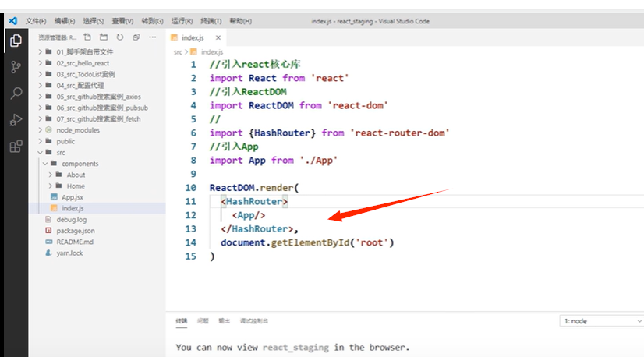Click the node_modules folder icon
The width and height of the screenshot is (644, 357).
click(48, 130)
